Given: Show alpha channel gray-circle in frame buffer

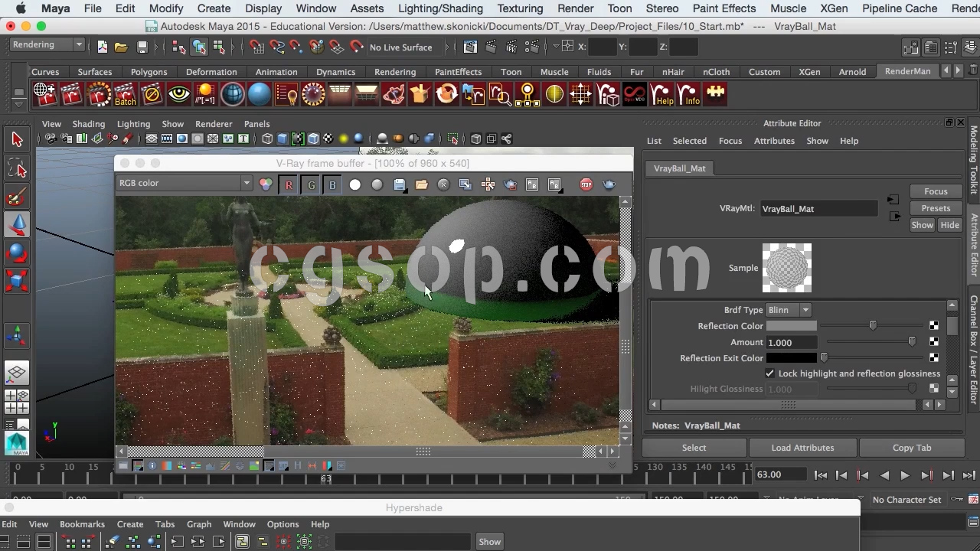Looking at the screenshot, I should coord(377,184).
